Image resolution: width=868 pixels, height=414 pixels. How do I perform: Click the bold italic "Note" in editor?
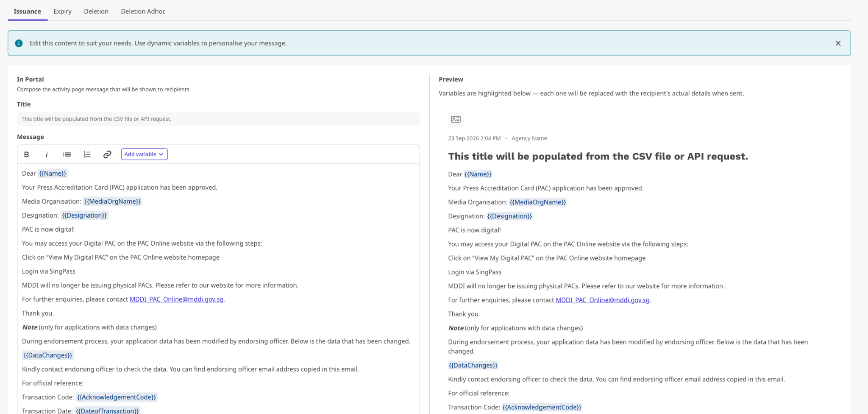click(x=30, y=327)
